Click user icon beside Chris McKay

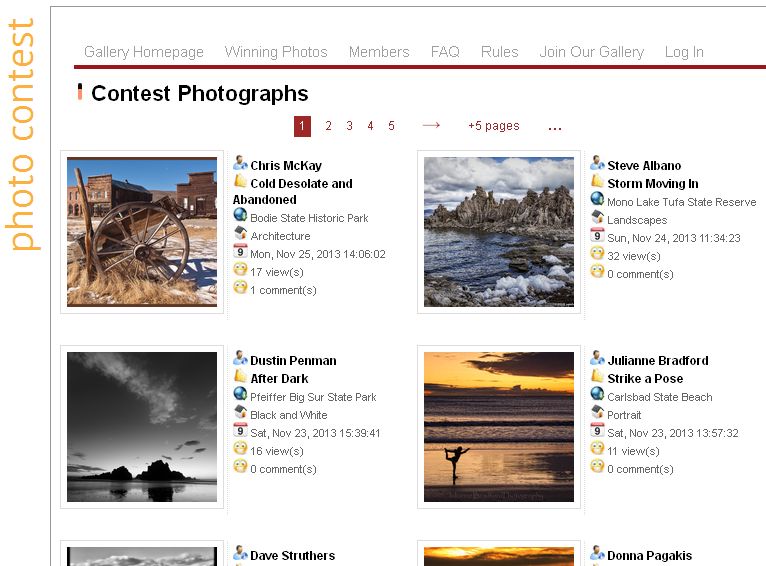pyautogui.click(x=240, y=163)
